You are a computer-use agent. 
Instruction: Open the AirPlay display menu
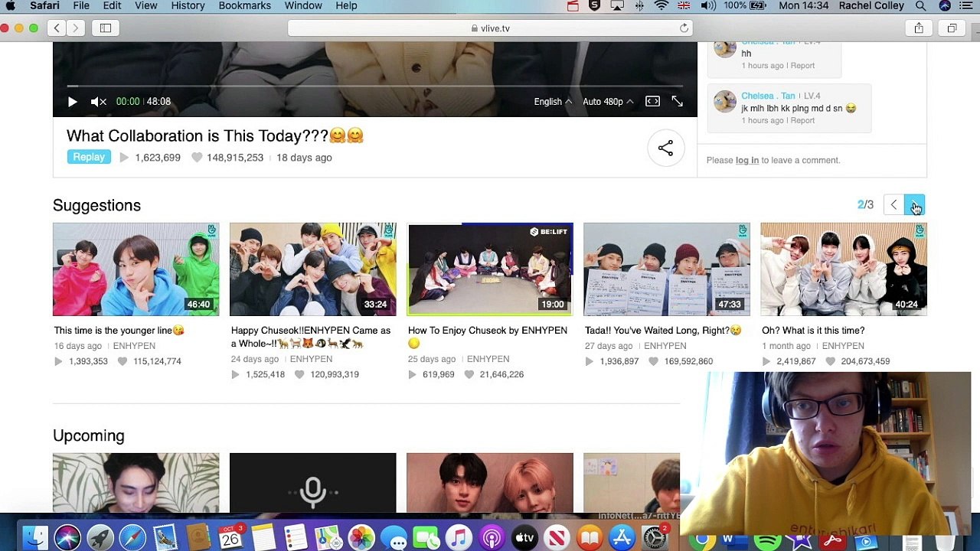click(617, 5)
